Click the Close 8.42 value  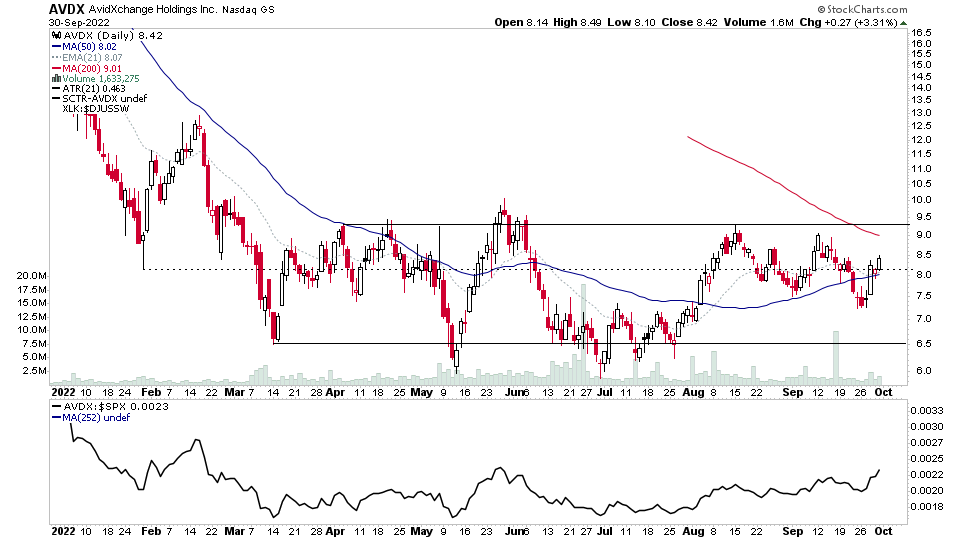pos(689,22)
